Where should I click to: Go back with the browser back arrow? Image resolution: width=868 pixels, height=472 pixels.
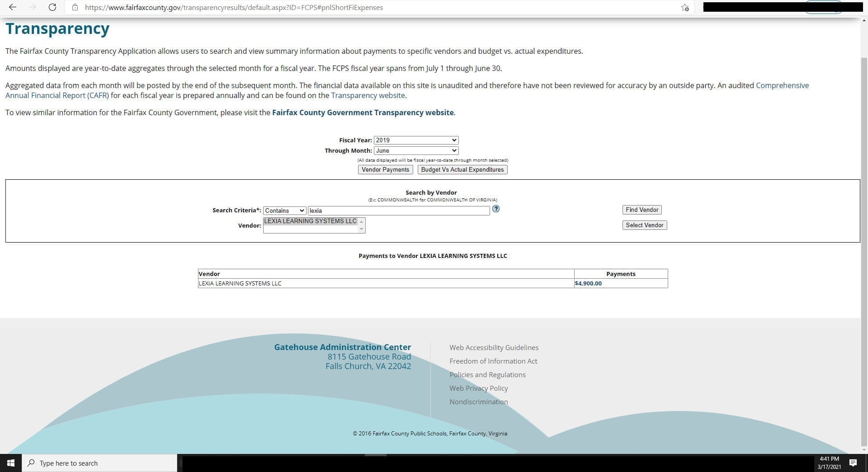13,7
